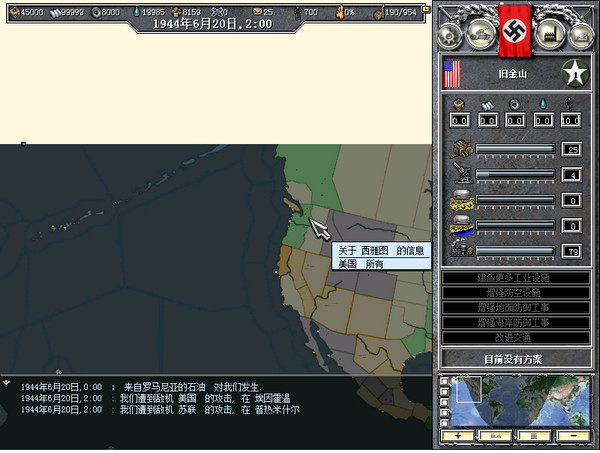
Task: Toggle the second map mode box beside minimap
Action: (444, 391)
